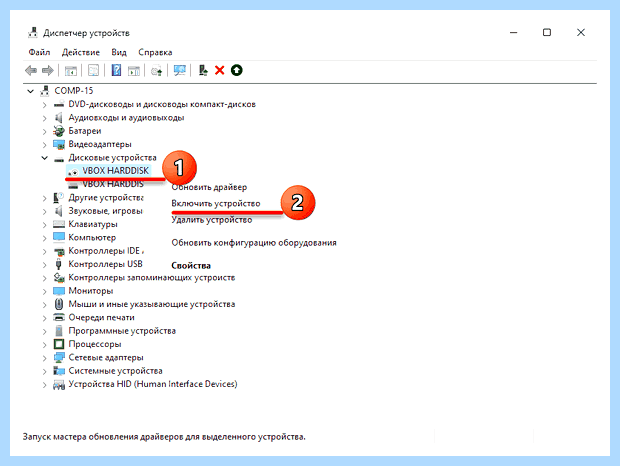Click the Клавиатуры keyboard icon
The image size is (620, 466).
point(59,225)
